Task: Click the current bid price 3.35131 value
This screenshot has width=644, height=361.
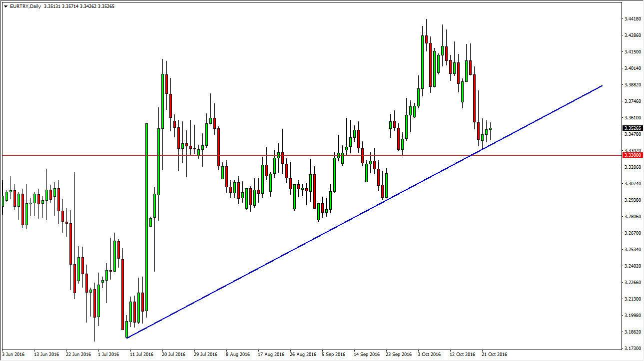Action: tap(52, 6)
